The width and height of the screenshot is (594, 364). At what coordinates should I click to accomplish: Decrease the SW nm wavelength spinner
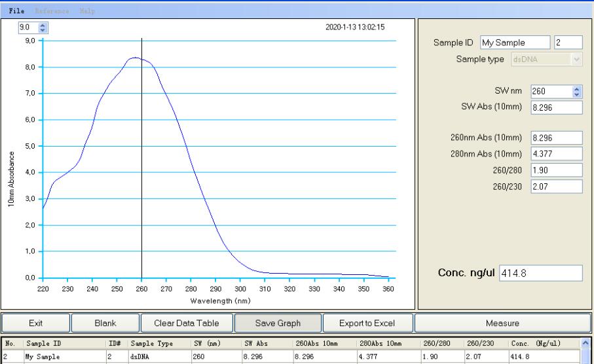point(576,94)
